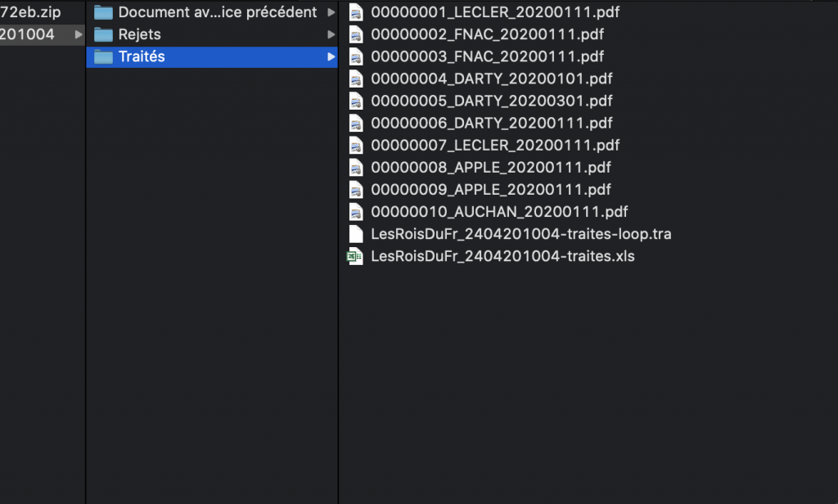This screenshot has height=504, width=838.
Task: Select file name LesRoisDuFr_2404201004-traites-loop.tra
Action: [x=521, y=234]
